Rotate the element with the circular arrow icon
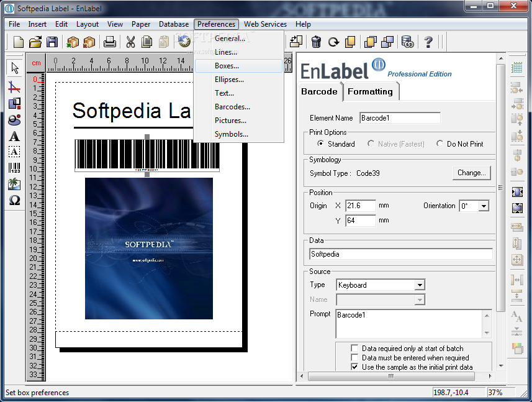Screen dimensions: 532x402 (x=333, y=42)
